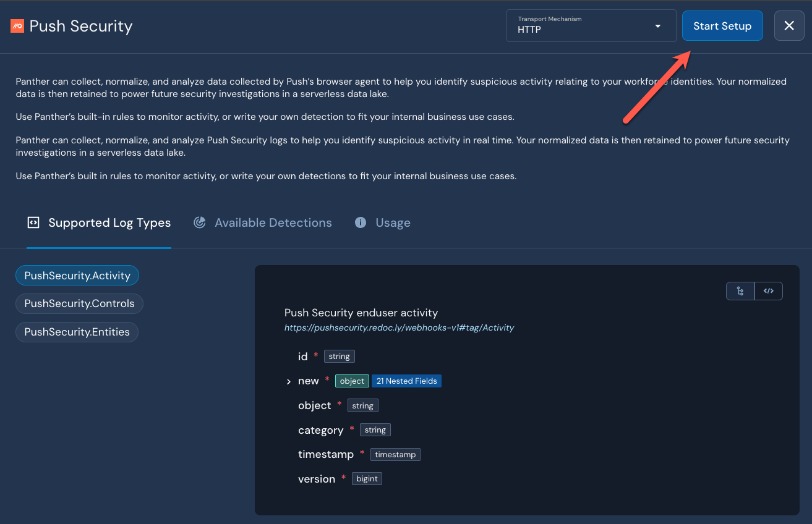This screenshot has height=524, width=812.
Task: Select the PushSecurity.Activity log type
Action: (x=77, y=276)
